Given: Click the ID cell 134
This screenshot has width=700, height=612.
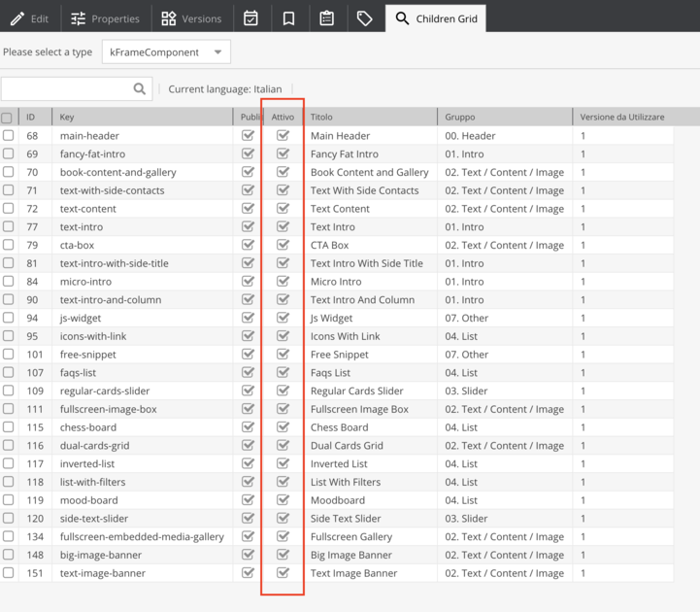Looking at the screenshot, I should [35, 536].
